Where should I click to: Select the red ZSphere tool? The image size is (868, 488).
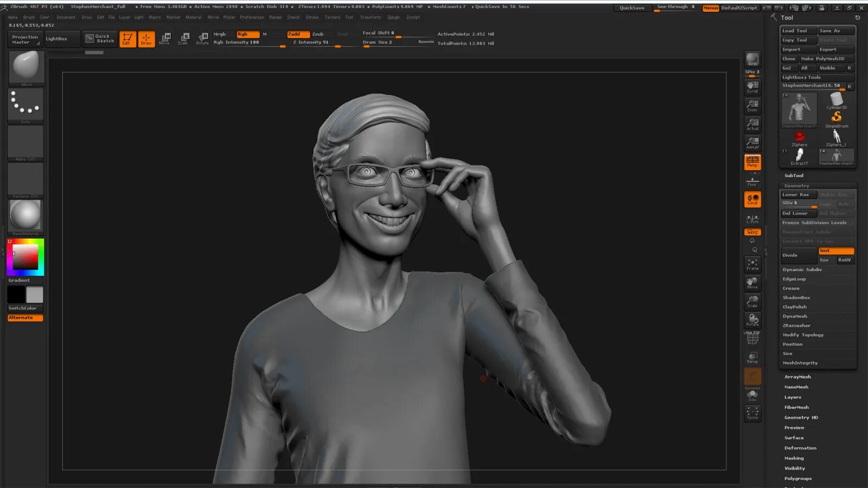tap(799, 138)
